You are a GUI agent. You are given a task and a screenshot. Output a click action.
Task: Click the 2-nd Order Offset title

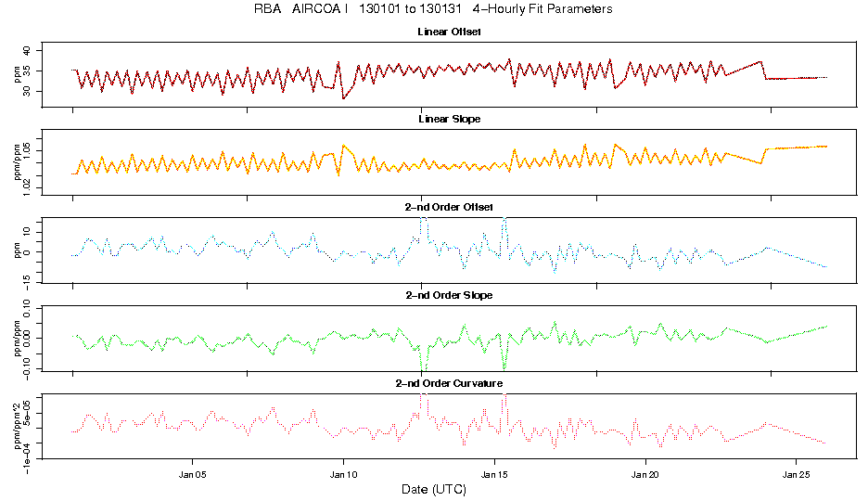pyautogui.click(x=449, y=207)
